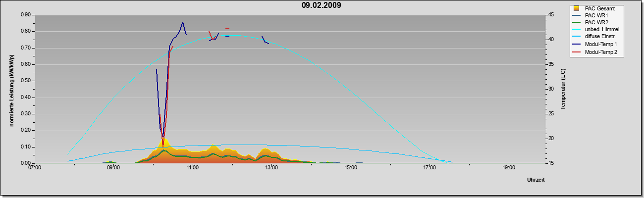
Task: Click the Uhrzeit axis label
Action: [x=536, y=180]
